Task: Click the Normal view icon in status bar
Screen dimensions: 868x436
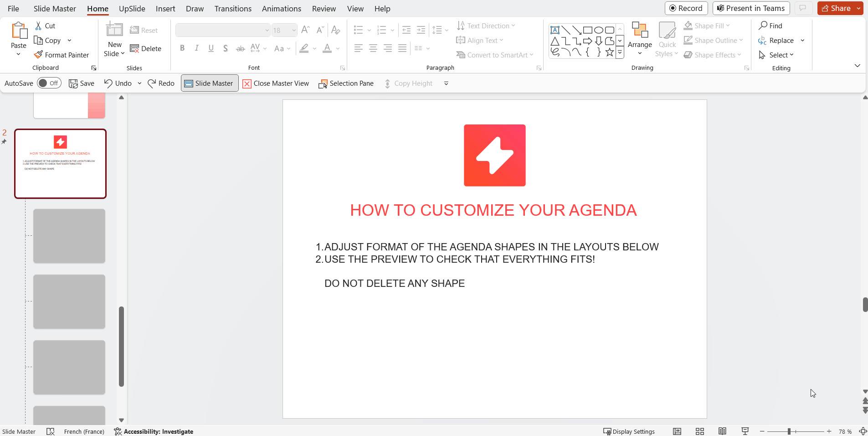Action: click(677, 431)
